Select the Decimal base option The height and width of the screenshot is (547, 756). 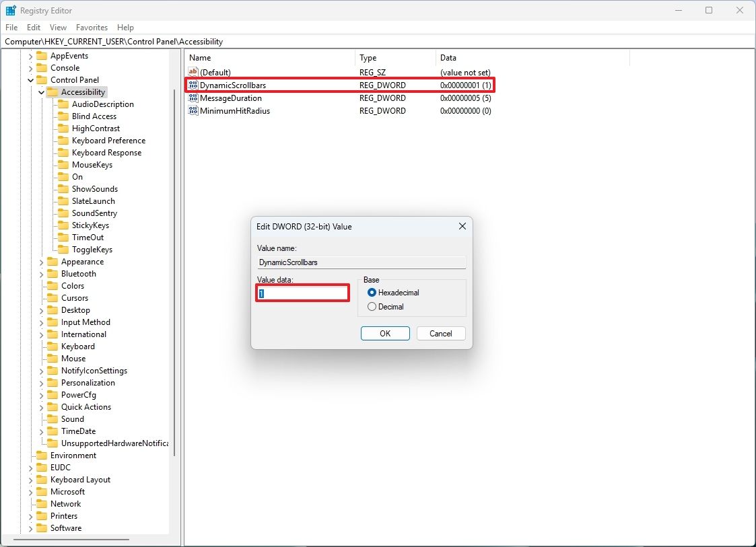point(372,306)
